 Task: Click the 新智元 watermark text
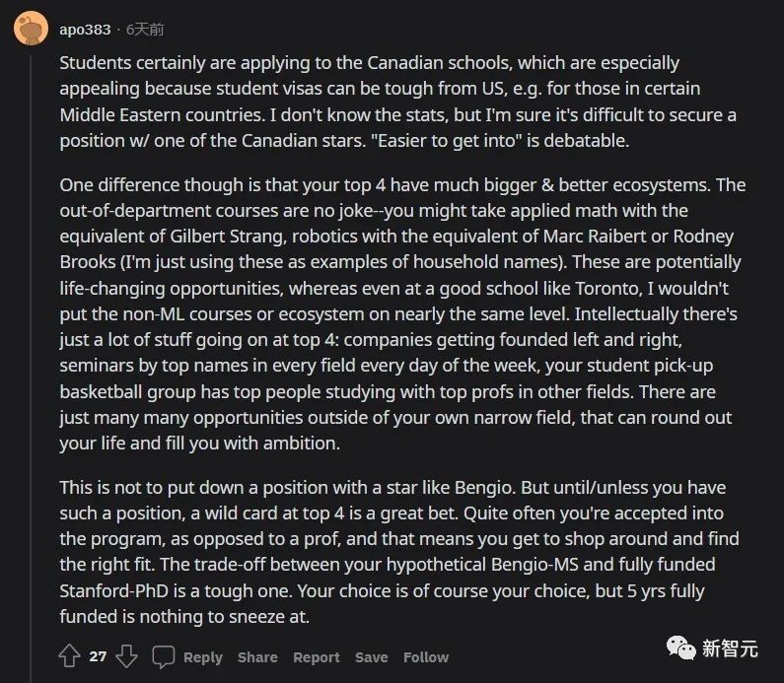(730, 649)
